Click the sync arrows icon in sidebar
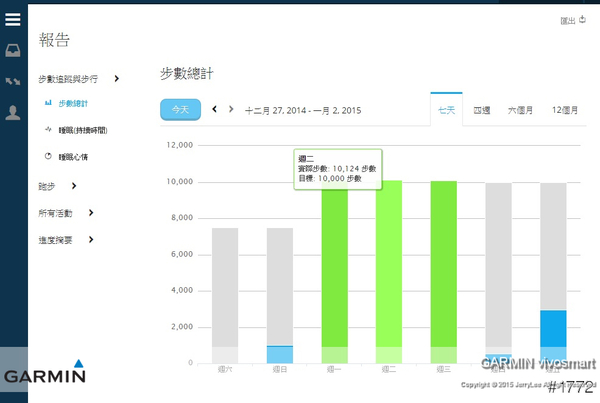This screenshot has width=600, height=403. [13, 81]
